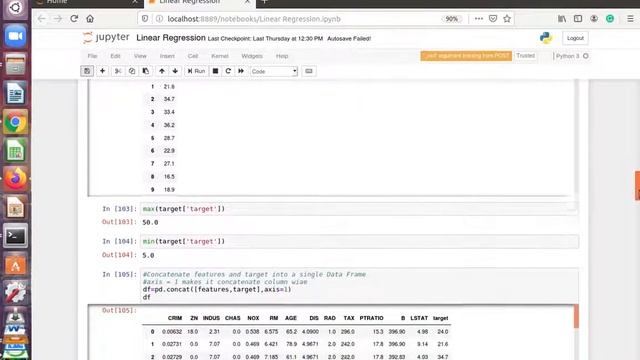Save notebook with the floppy disk icon
The height and width of the screenshot is (360, 640).
[87, 71]
